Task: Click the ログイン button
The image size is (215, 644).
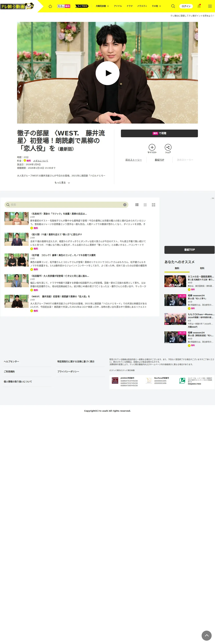Action: (186, 6)
